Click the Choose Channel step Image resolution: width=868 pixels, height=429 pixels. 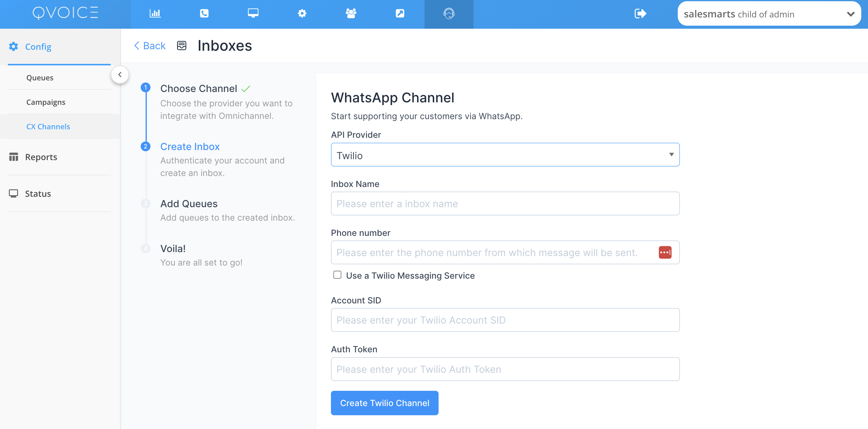tap(198, 89)
